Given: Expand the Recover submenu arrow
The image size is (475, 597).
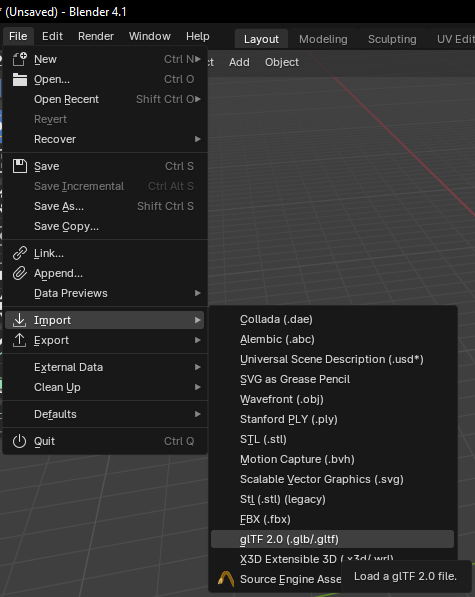Looking at the screenshot, I should coord(198,139).
